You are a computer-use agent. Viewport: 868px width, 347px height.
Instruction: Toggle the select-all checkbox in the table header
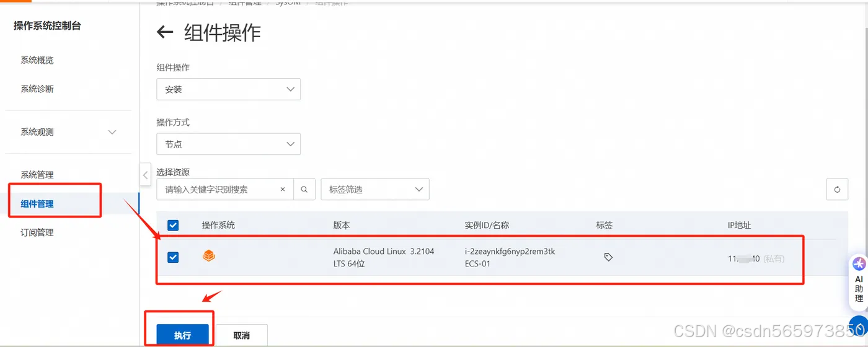[173, 226]
